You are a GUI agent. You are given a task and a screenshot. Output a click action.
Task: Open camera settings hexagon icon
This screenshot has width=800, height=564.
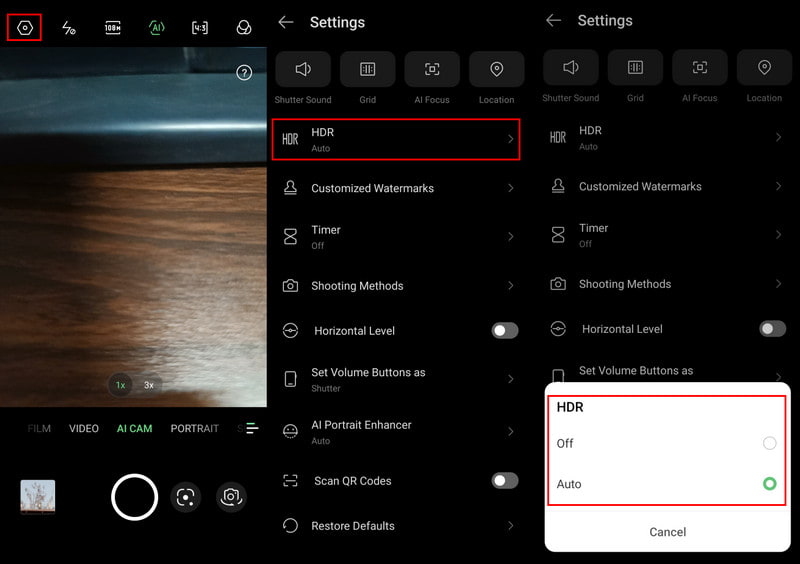tap(24, 28)
